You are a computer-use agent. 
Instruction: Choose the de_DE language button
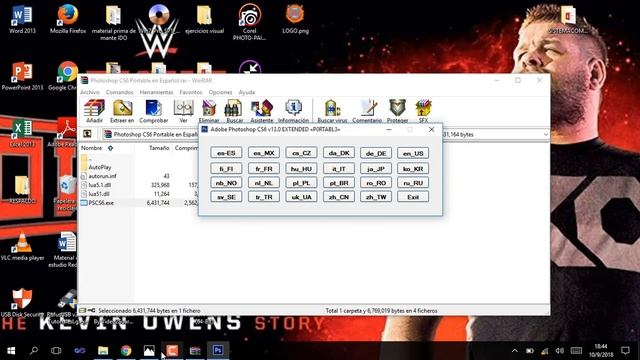pos(376,153)
